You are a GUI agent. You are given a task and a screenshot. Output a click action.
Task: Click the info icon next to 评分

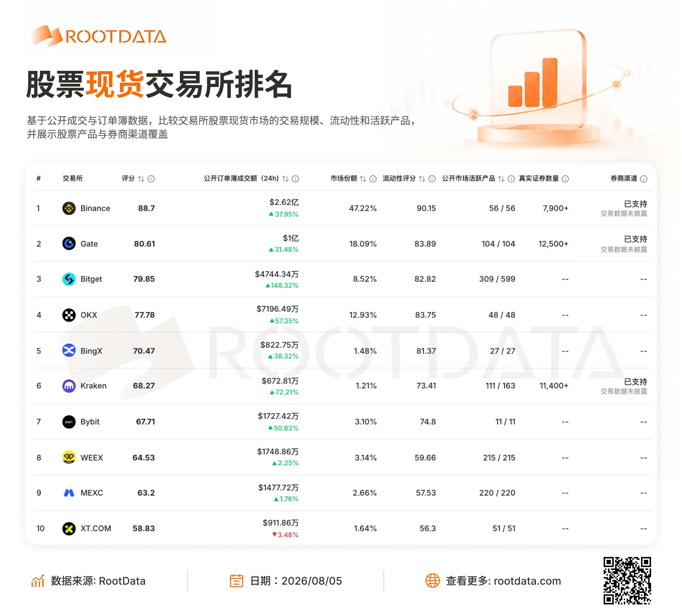[151, 179]
